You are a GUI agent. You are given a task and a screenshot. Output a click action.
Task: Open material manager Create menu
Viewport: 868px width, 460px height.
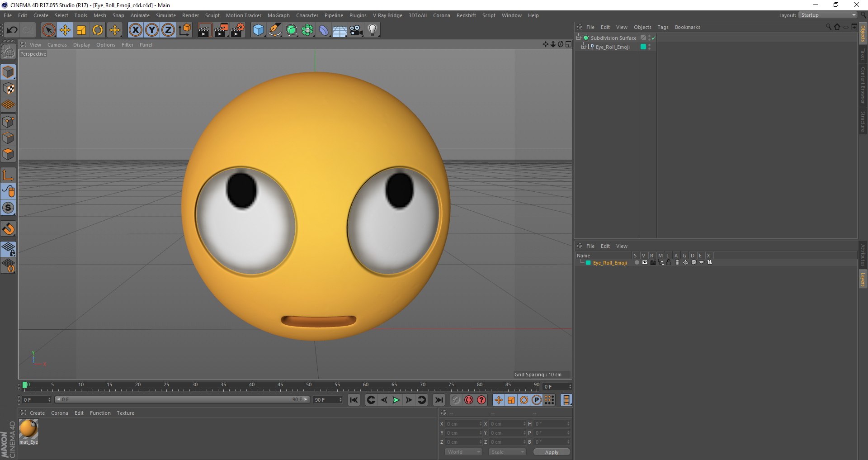37,413
